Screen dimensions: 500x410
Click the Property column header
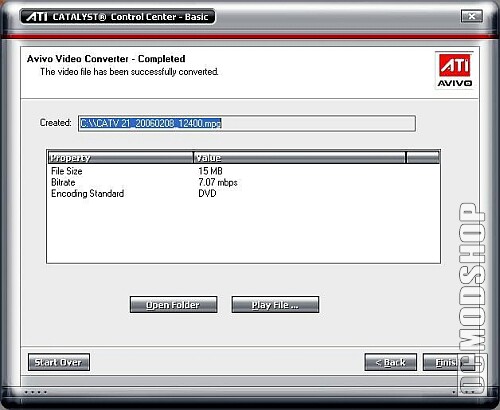click(120, 158)
